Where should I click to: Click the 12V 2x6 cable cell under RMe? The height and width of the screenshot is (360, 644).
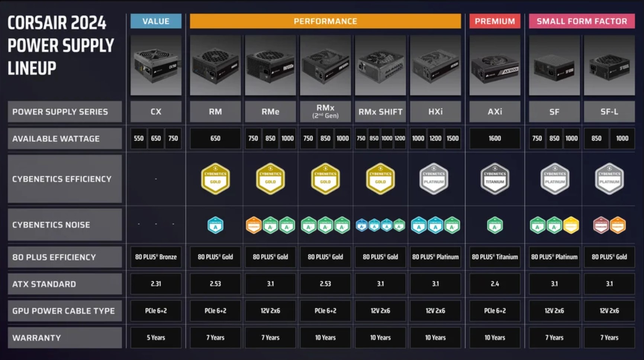point(270,311)
